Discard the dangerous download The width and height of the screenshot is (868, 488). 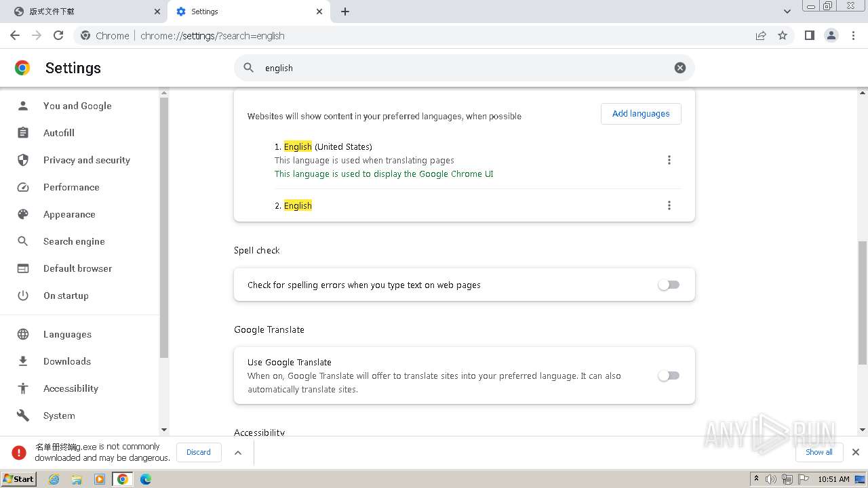[199, 452]
